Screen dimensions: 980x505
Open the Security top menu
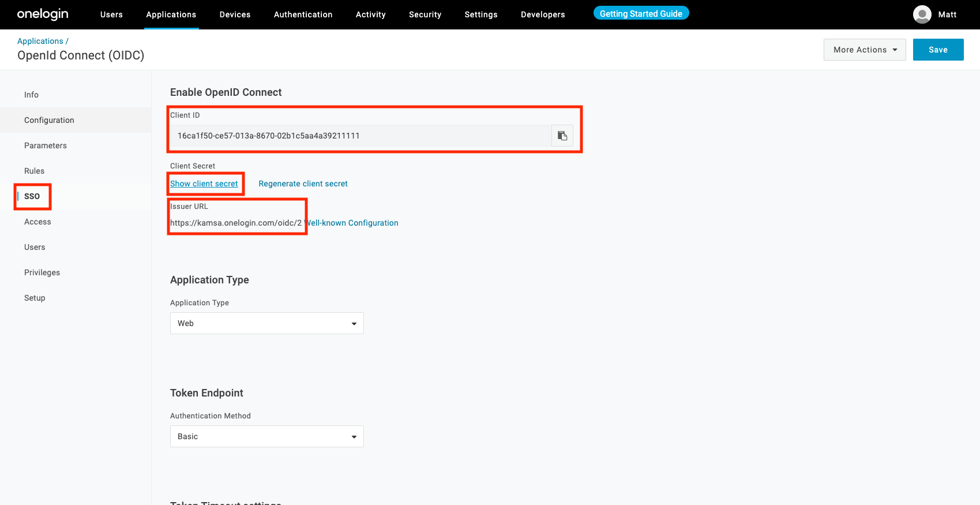(x=425, y=14)
